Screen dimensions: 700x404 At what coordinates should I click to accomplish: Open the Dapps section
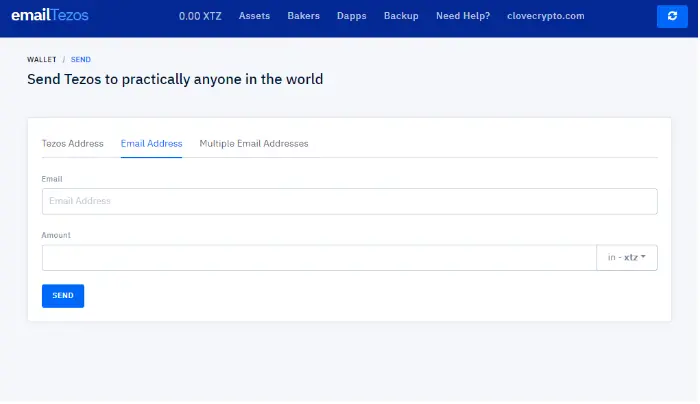[x=352, y=16]
